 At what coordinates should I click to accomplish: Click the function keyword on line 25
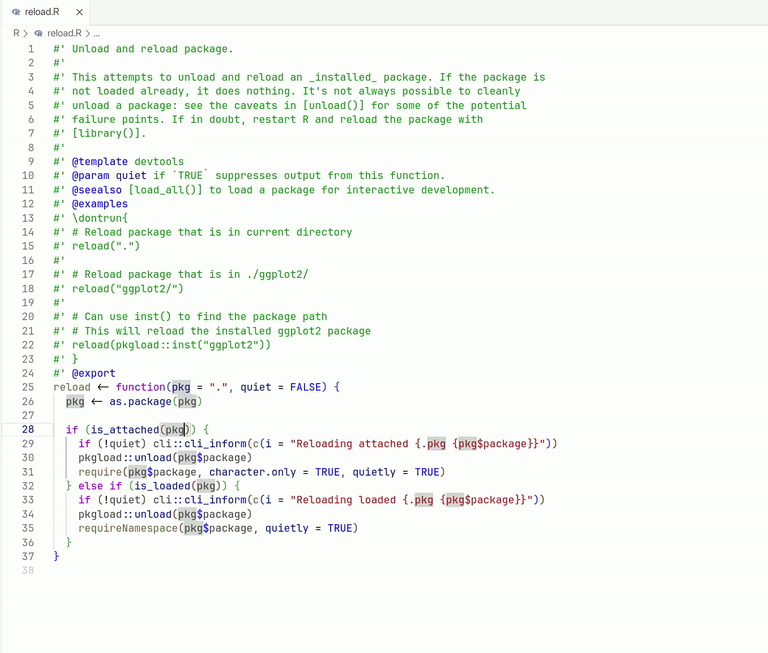click(141, 387)
